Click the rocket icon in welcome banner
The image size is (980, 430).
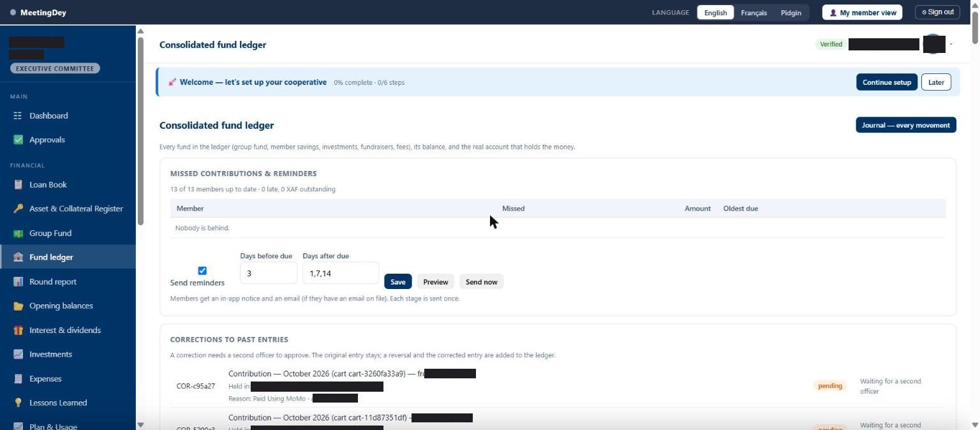click(x=172, y=82)
